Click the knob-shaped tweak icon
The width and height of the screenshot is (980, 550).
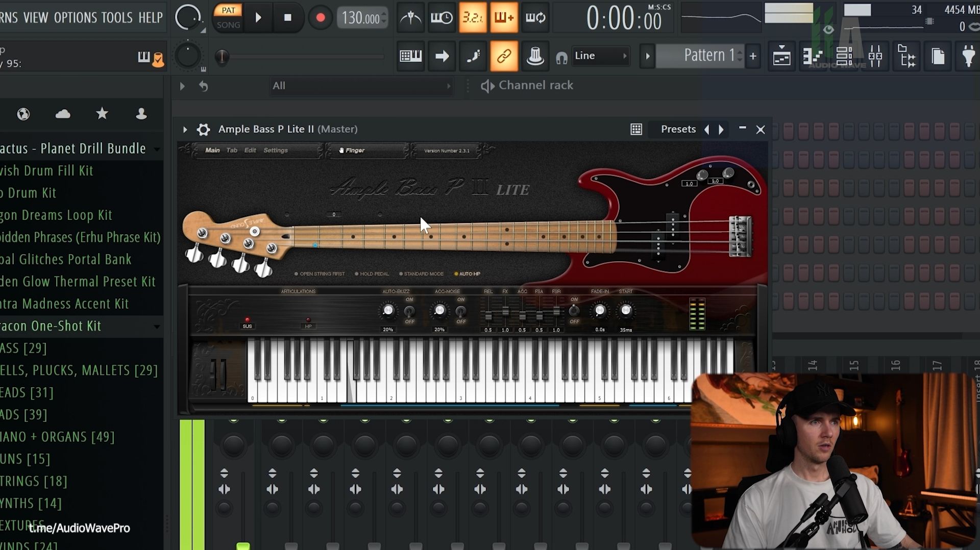click(535, 56)
